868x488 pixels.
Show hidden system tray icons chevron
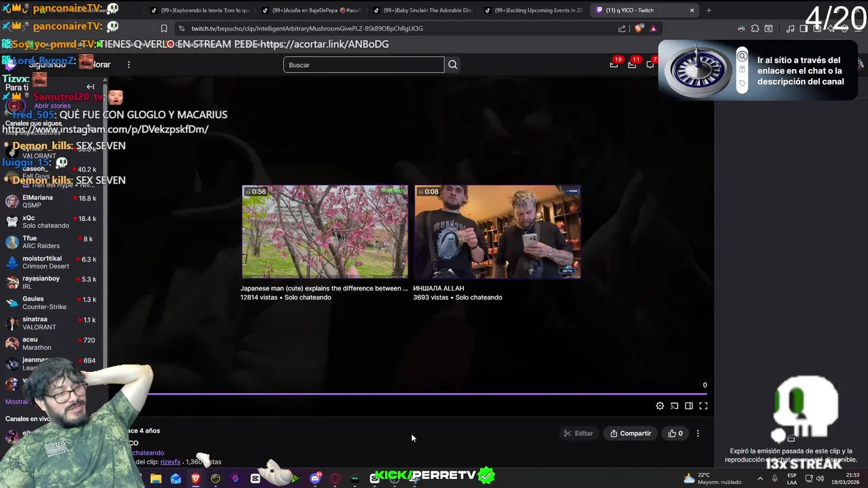(x=760, y=479)
